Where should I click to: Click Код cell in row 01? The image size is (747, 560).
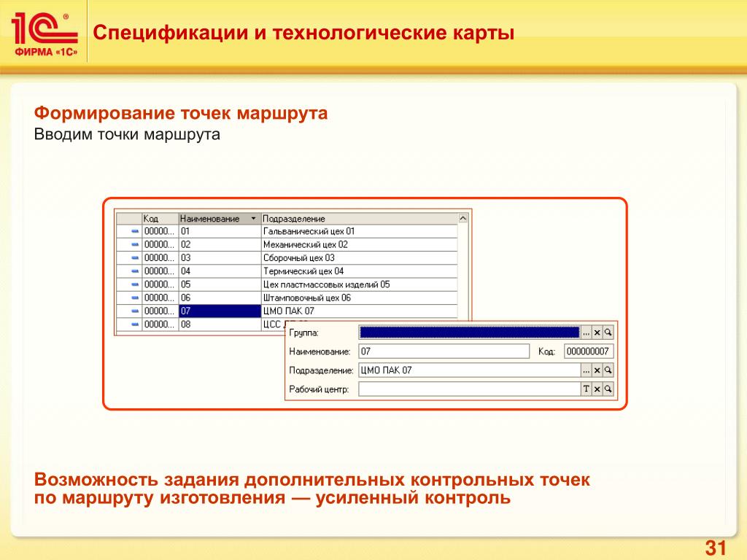[x=160, y=231]
